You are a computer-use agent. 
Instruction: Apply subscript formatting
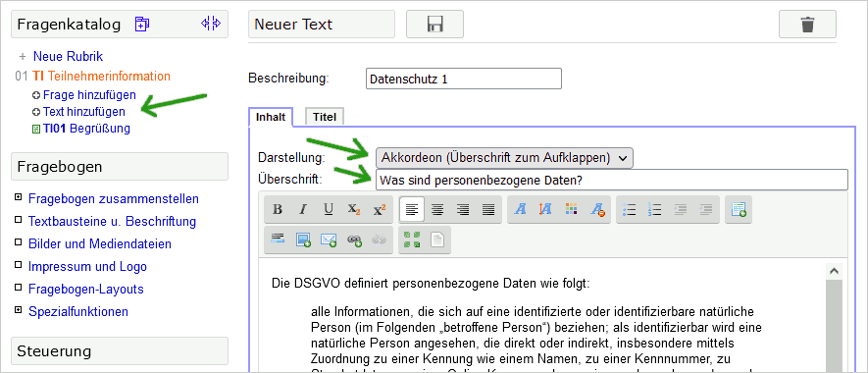click(354, 209)
